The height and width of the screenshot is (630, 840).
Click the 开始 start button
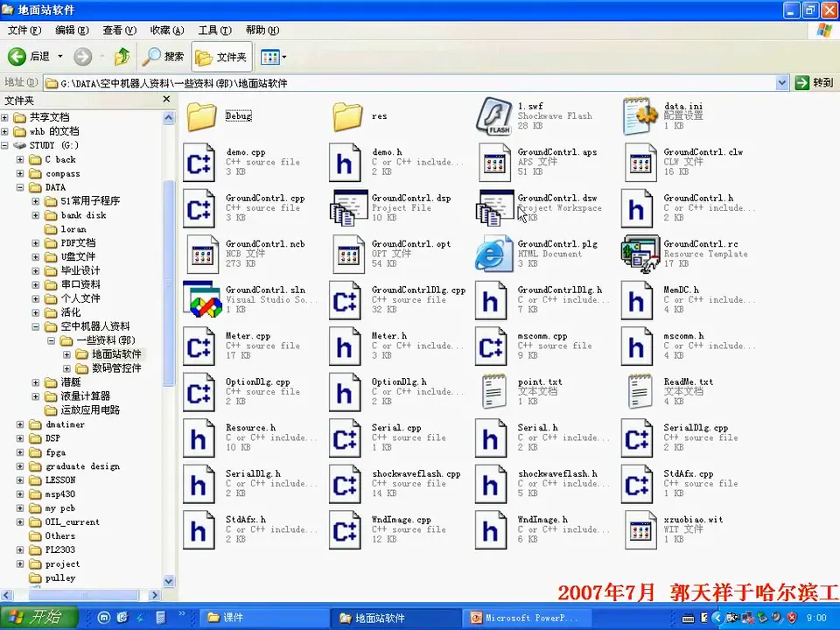coord(38,617)
